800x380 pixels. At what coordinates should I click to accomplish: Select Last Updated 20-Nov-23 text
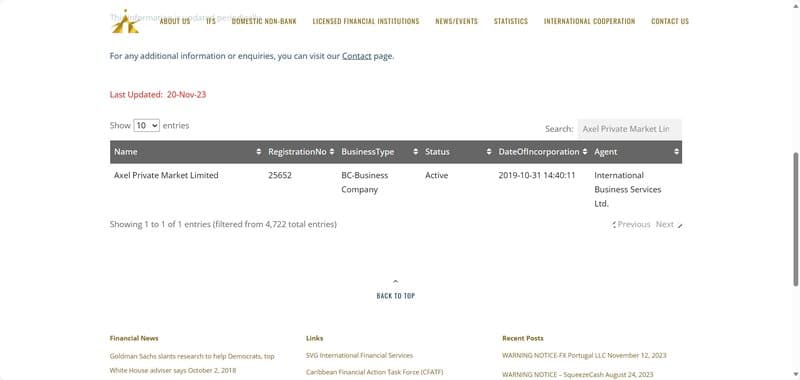coord(158,95)
